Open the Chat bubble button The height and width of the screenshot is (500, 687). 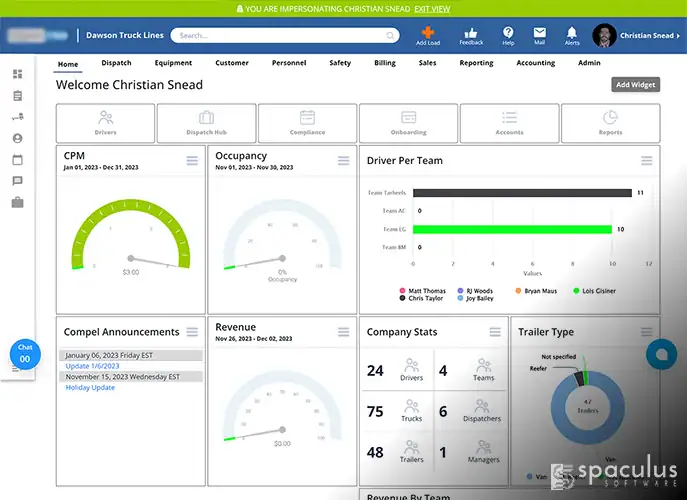(x=25, y=354)
